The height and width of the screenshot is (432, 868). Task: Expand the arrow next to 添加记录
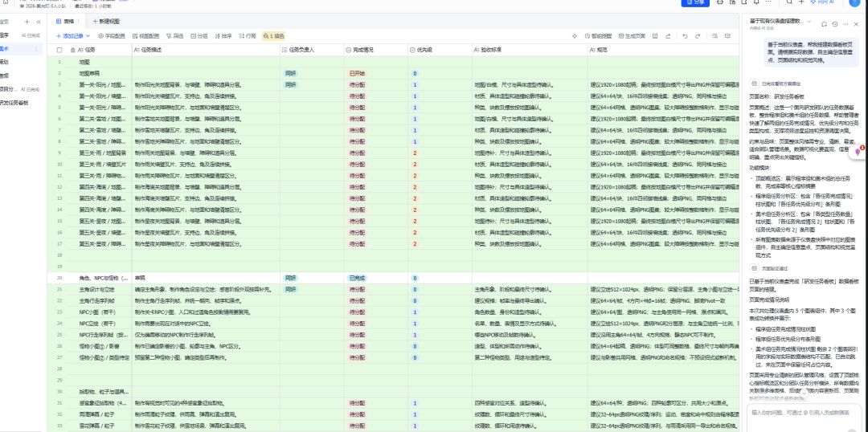coord(88,36)
